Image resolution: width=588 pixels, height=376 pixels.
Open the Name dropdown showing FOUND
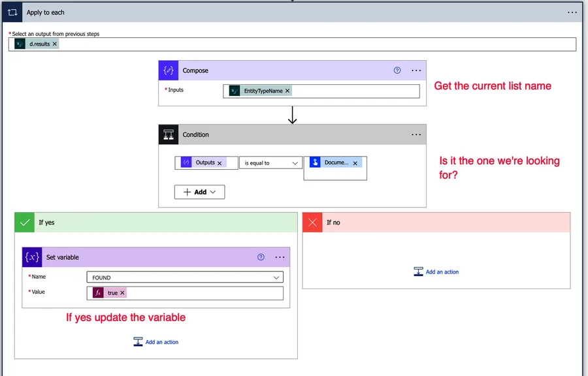coord(185,277)
